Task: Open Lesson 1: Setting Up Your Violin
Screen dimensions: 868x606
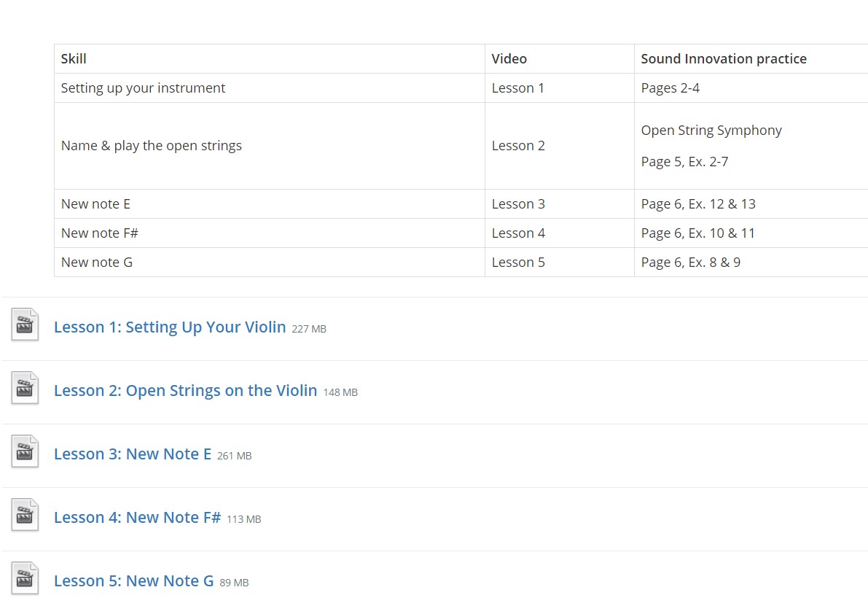Action: tap(169, 327)
